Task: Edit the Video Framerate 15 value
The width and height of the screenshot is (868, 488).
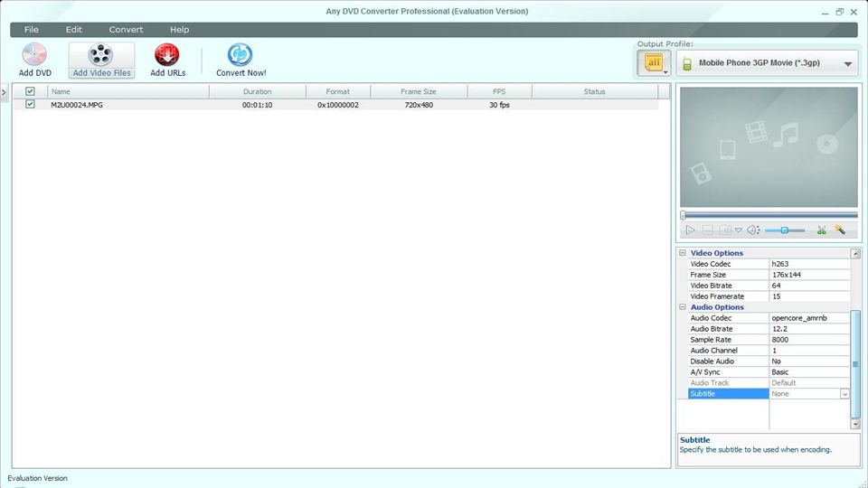Action: [809, 296]
